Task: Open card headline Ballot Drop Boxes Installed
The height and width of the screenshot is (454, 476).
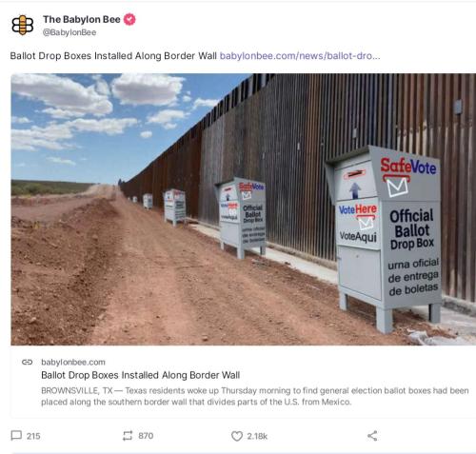Action: (141, 375)
